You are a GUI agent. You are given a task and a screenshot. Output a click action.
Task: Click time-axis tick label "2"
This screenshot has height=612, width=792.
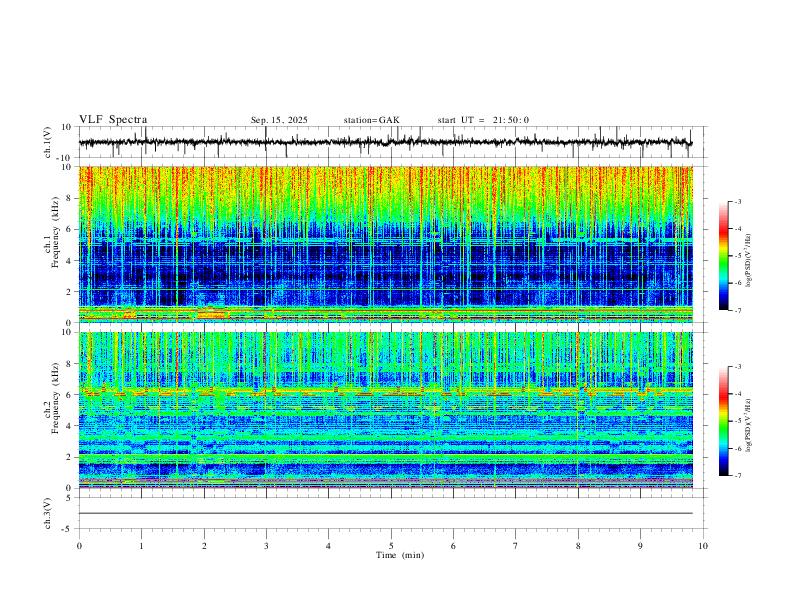point(204,546)
